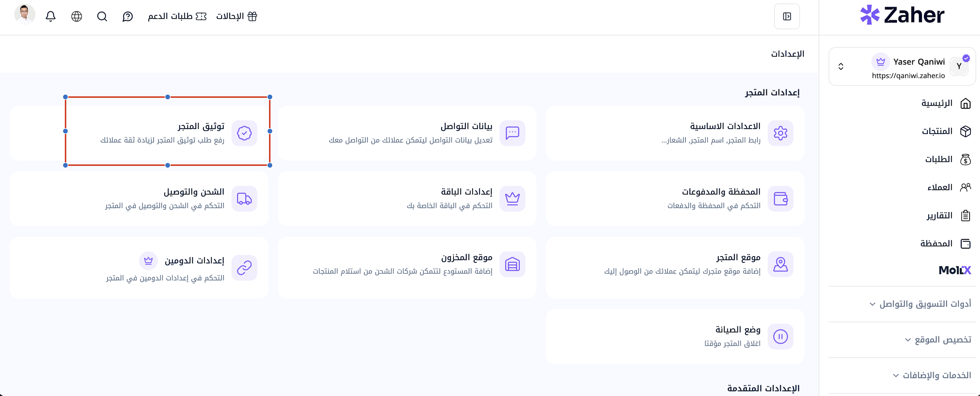The image size is (980, 396).
Task: Click the notification bell icon
Action: click(51, 16)
